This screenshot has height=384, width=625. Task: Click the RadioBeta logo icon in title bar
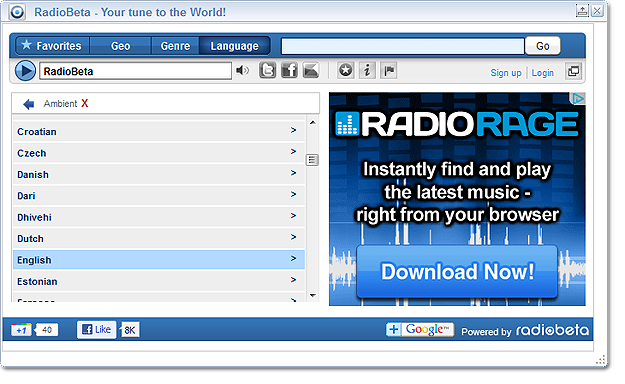tap(17, 12)
